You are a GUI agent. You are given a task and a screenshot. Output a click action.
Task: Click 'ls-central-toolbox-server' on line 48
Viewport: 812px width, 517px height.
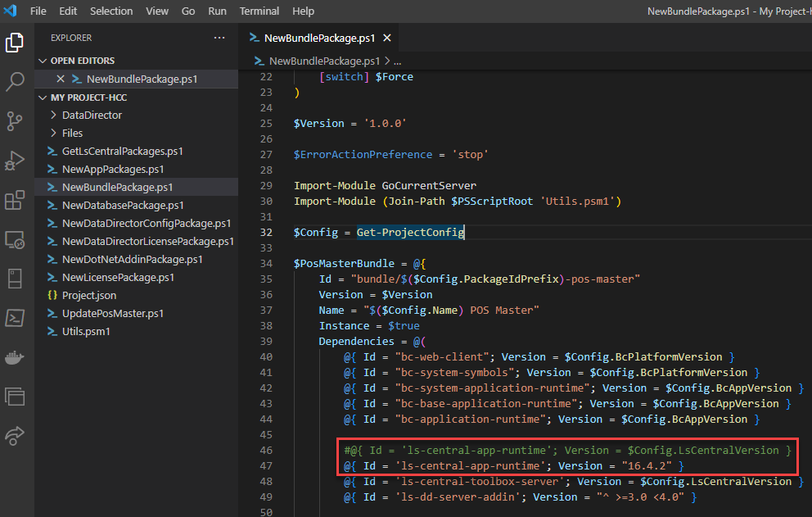tap(480, 481)
